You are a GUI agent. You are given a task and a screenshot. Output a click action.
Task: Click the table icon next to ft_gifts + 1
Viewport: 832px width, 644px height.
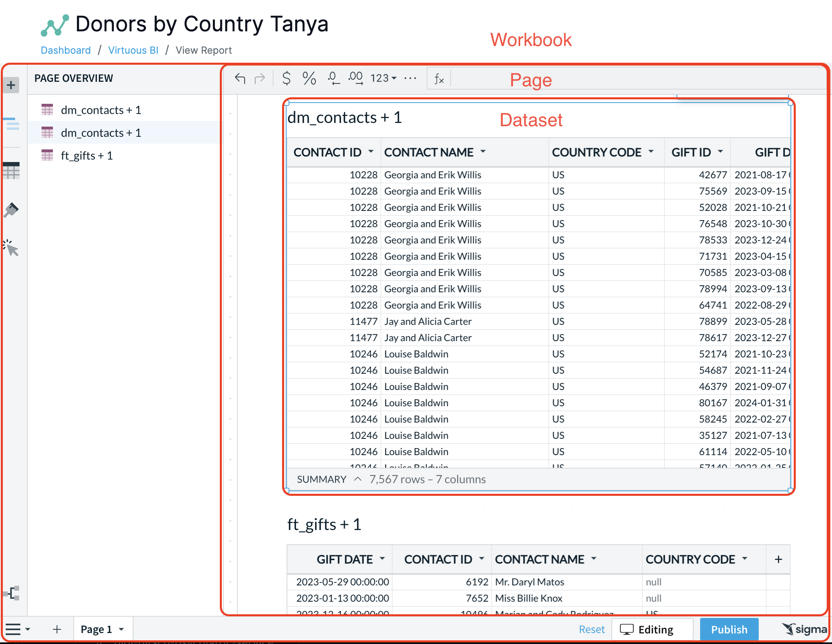point(47,156)
